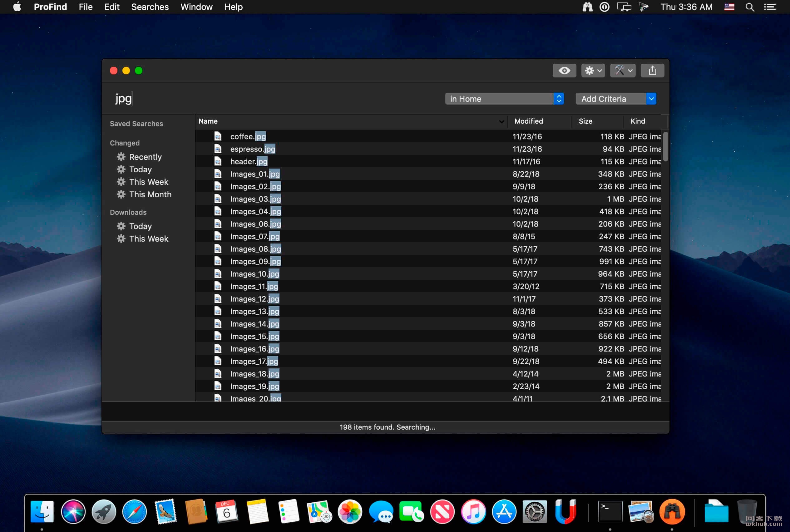This screenshot has width=790, height=532.
Task: Click the results list vertical scrollbar
Action: [x=665, y=147]
